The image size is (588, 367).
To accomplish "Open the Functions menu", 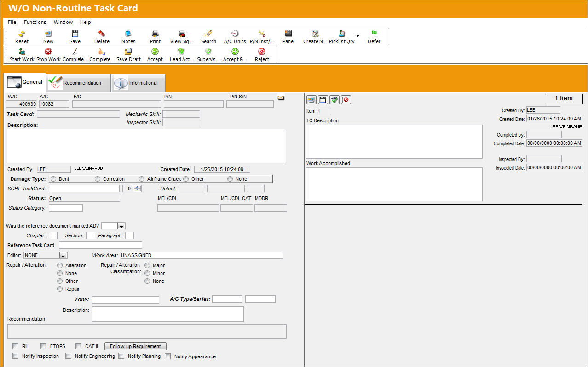I will (x=35, y=22).
